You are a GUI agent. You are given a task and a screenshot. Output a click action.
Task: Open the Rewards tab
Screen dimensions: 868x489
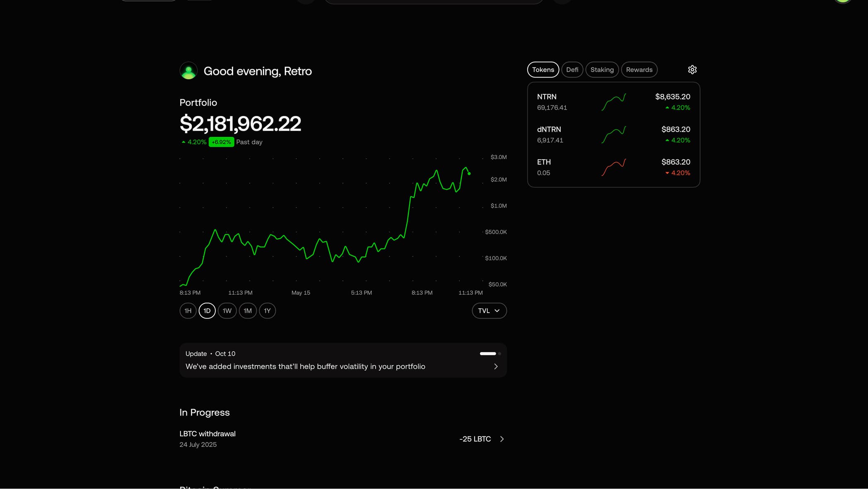point(639,70)
